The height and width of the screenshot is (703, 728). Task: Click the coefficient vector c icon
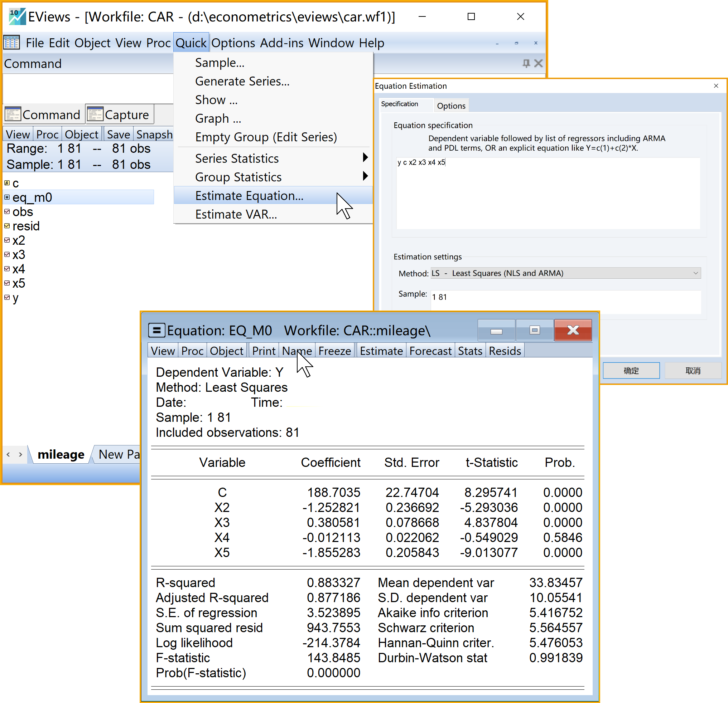click(x=7, y=183)
